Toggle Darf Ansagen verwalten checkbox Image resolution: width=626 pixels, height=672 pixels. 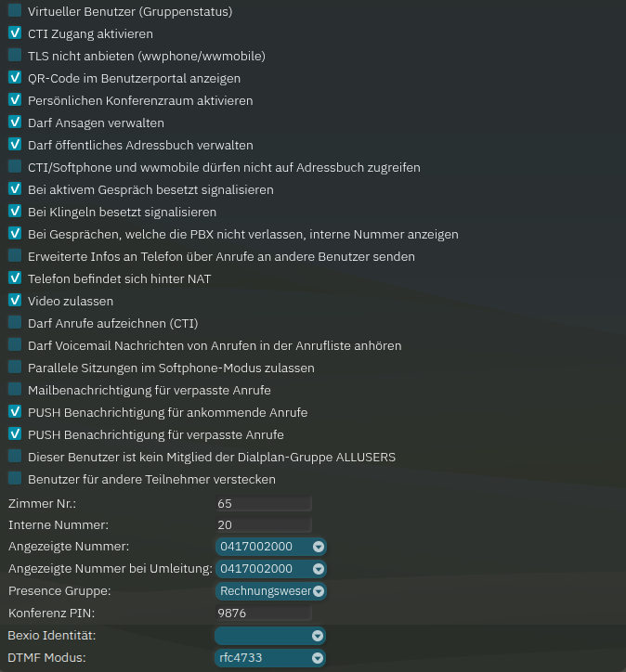pos(15,123)
